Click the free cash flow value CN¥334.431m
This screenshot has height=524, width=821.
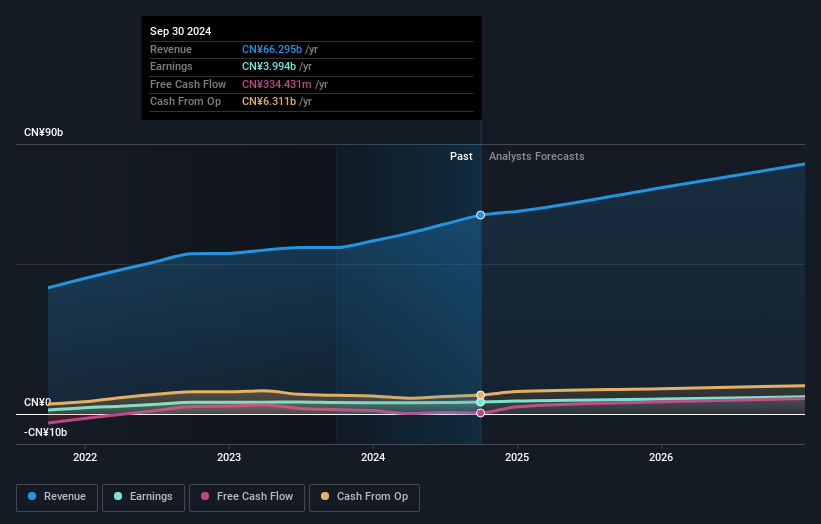tap(276, 84)
